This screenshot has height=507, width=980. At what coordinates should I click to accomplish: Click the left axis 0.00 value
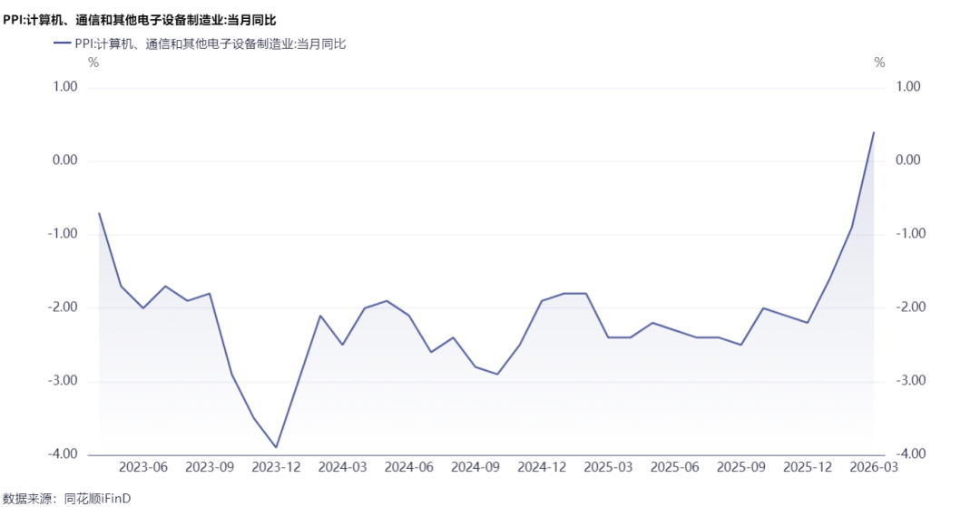(x=66, y=161)
